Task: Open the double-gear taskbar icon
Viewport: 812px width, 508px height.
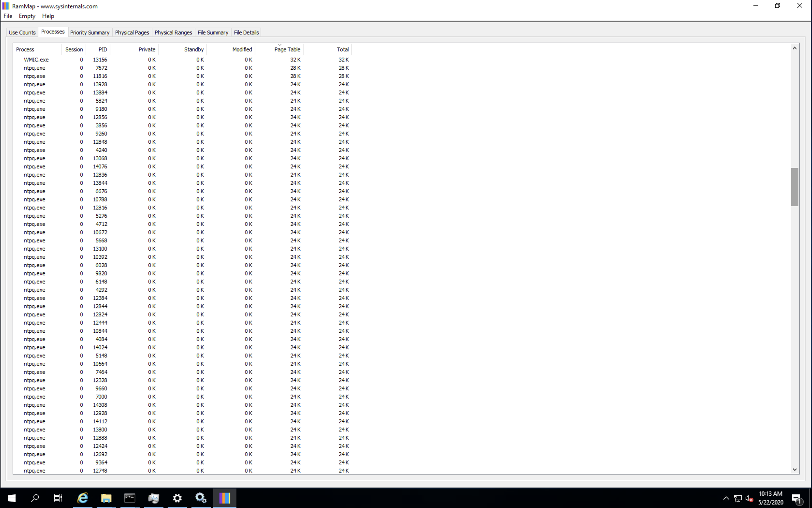Action: pyautogui.click(x=201, y=498)
